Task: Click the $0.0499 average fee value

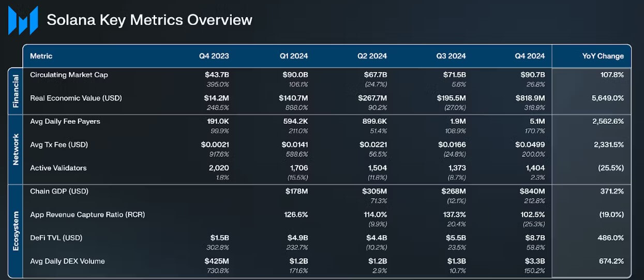Action: click(530, 145)
